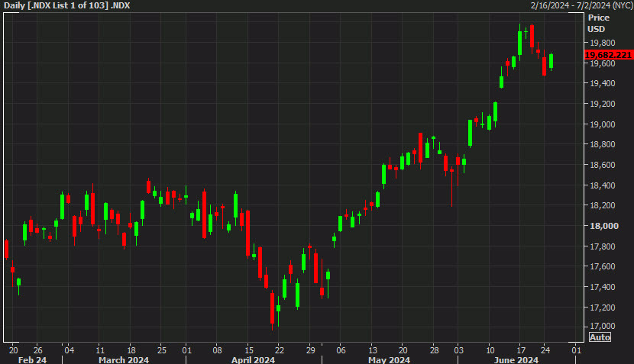Image resolution: width=634 pixels, height=364 pixels.
Task: Click the date range 2/16/2024 - 7/2/2024 (NYC)
Action: [581, 5]
